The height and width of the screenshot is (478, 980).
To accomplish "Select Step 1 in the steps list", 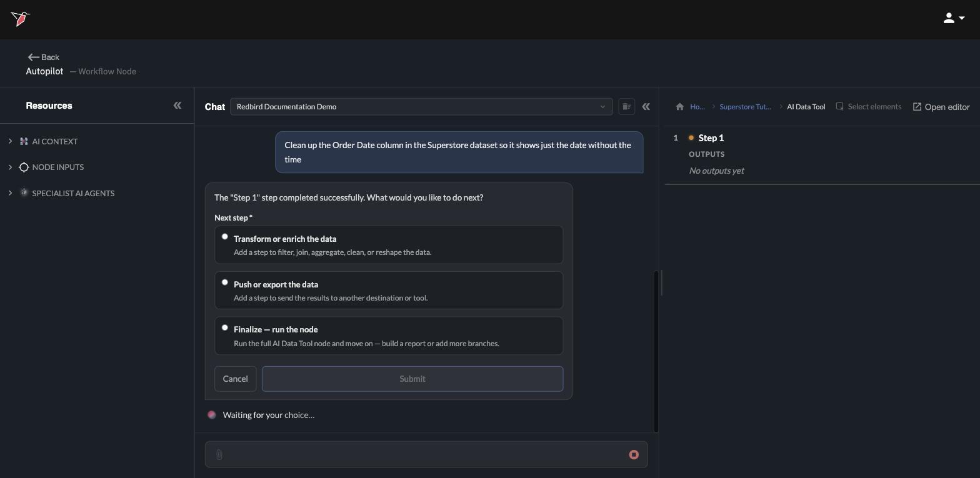I will pos(711,138).
